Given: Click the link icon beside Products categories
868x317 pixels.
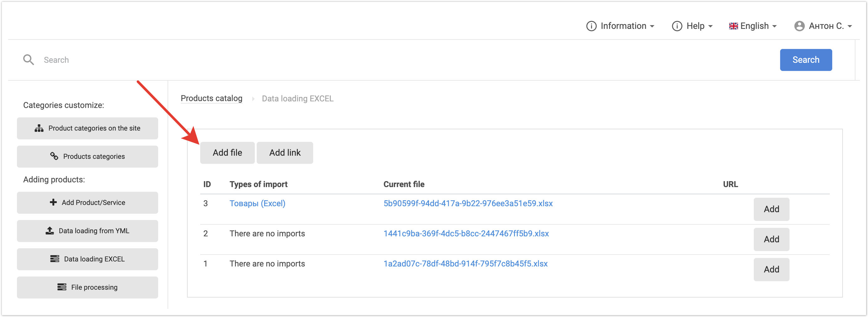Looking at the screenshot, I should (54, 156).
